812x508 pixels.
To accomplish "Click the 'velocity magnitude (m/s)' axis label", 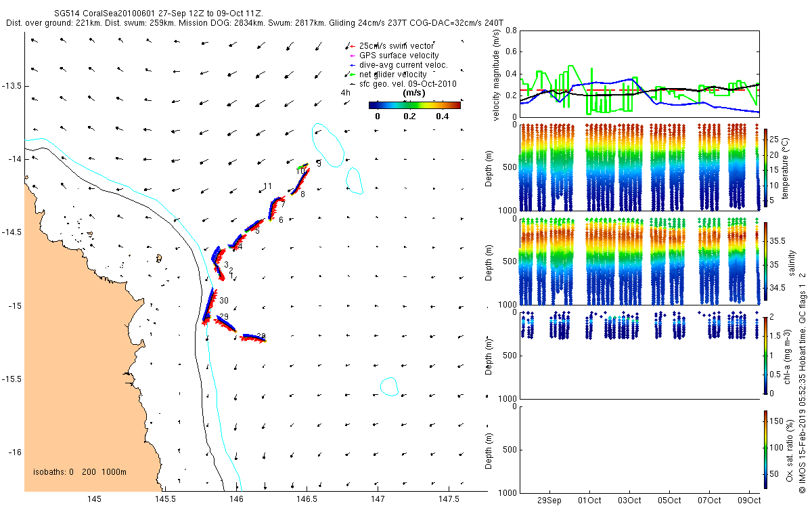I will pos(497,76).
